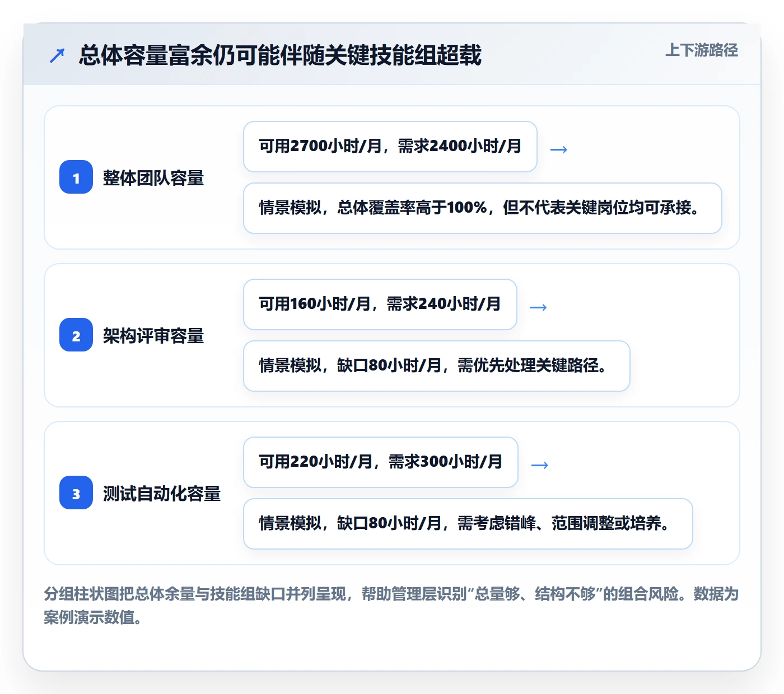This screenshot has height=694, width=784.
Task: Click the 上下游路径 label in the header
Action: (701, 50)
